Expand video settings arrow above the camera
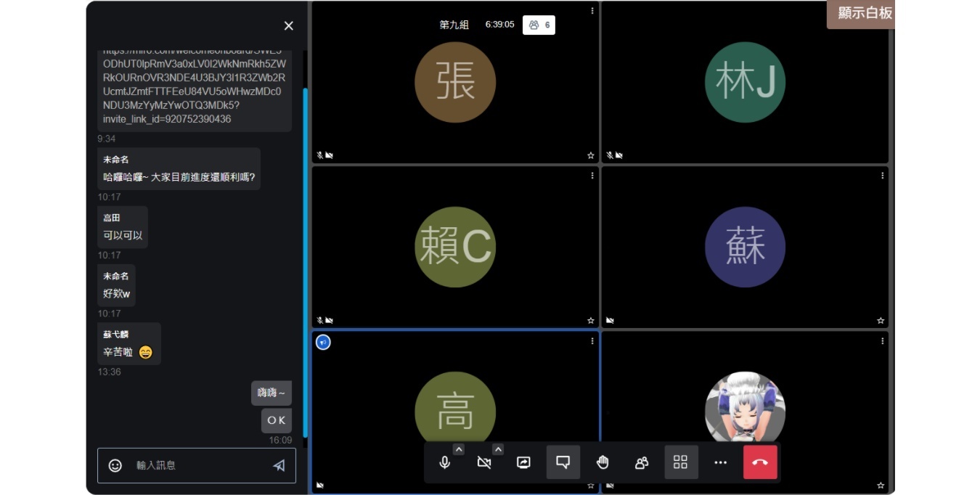Viewport: 980px width, 495px height. (x=498, y=449)
